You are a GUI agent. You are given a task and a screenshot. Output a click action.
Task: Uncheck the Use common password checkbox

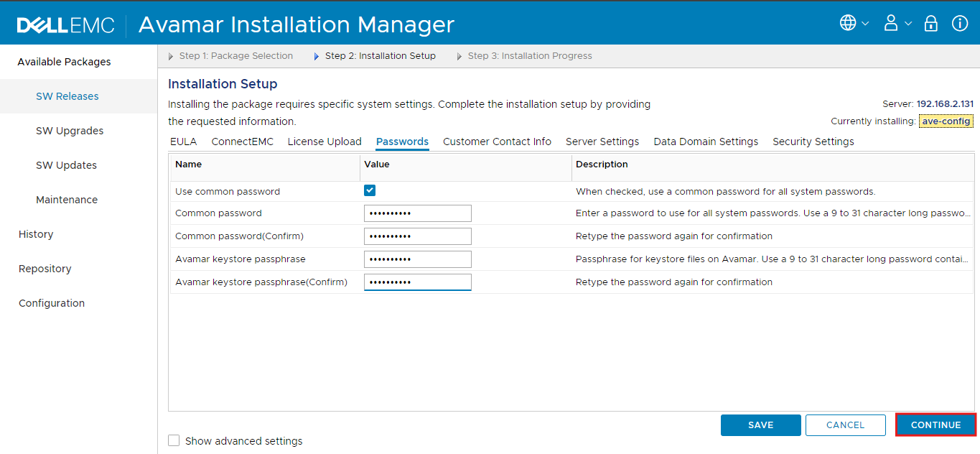[x=370, y=190]
